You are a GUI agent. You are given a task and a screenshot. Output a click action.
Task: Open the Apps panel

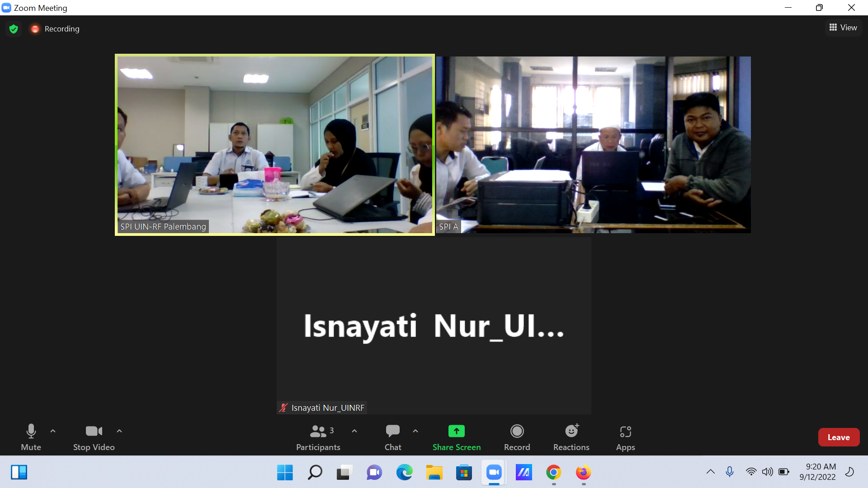point(625,437)
